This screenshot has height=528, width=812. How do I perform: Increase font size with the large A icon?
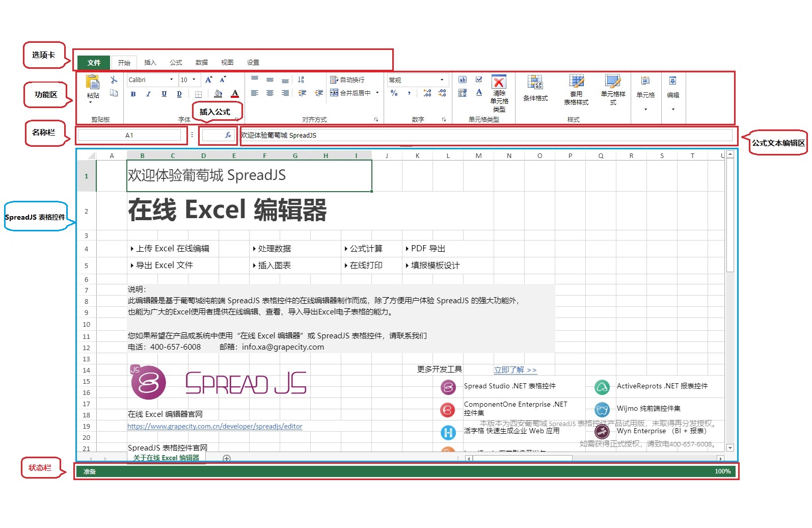pyautogui.click(x=209, y=80)
